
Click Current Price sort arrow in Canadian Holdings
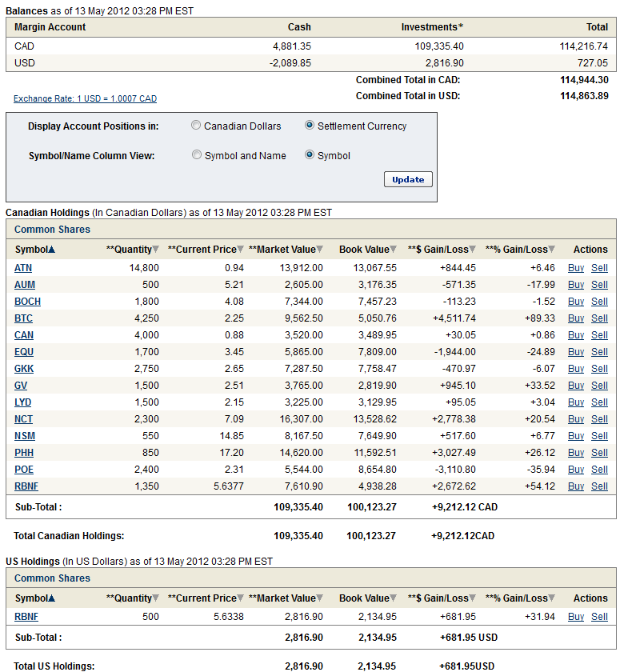pos(241,250)
